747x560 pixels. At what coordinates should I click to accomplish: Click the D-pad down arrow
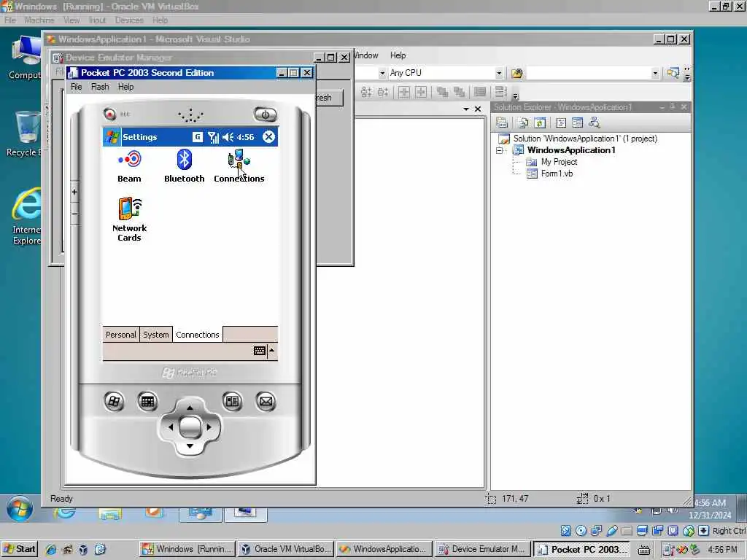click(190, 447)
